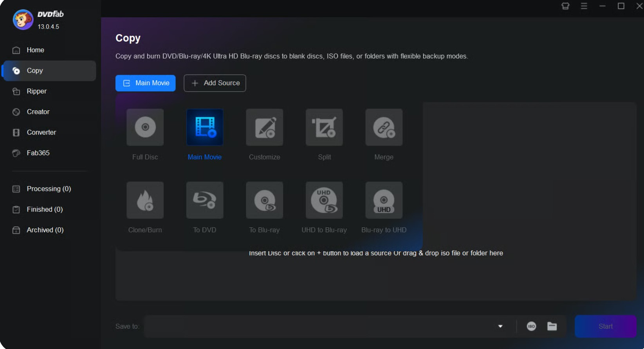Pick the To Blu-ray mode icon
644x349 pixels.
(264, 200)
